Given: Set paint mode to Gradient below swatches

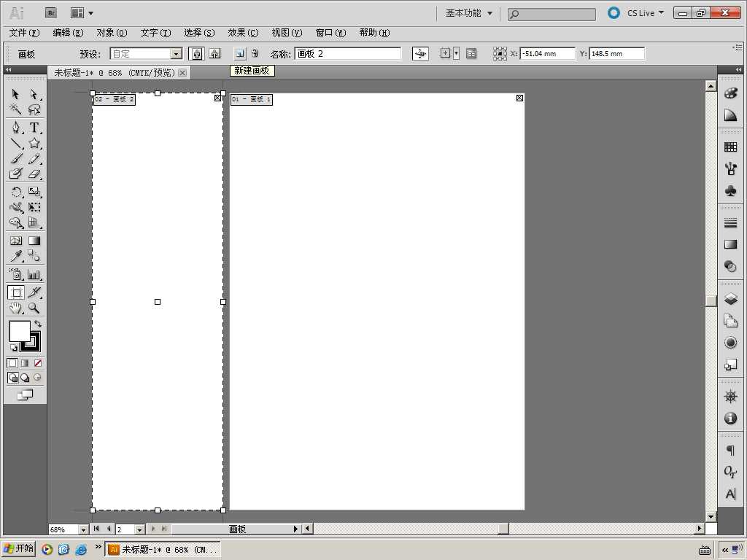Looking at the screenshot, I should coord(25,363).
